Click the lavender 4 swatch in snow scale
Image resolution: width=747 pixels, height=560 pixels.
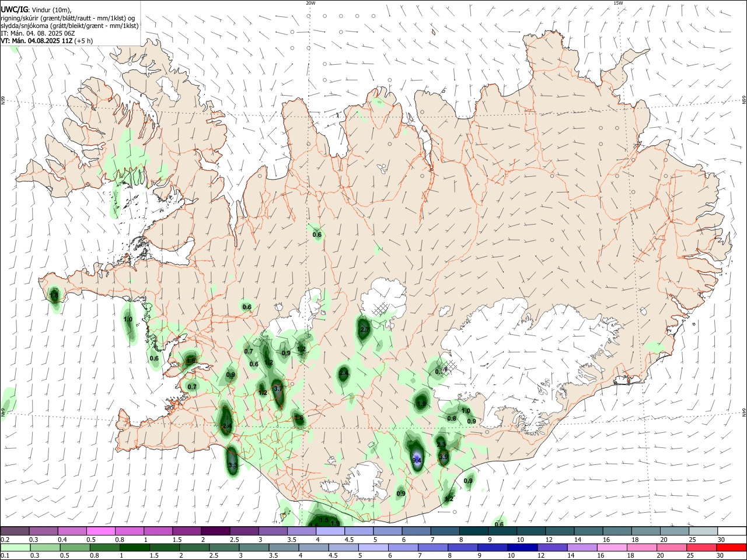coord(329,531)
